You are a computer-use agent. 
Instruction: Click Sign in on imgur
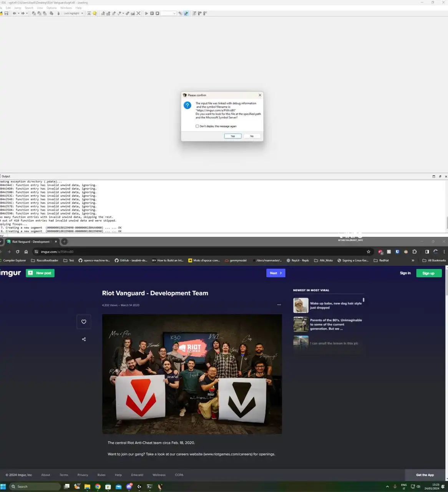[x=405, y=273]
